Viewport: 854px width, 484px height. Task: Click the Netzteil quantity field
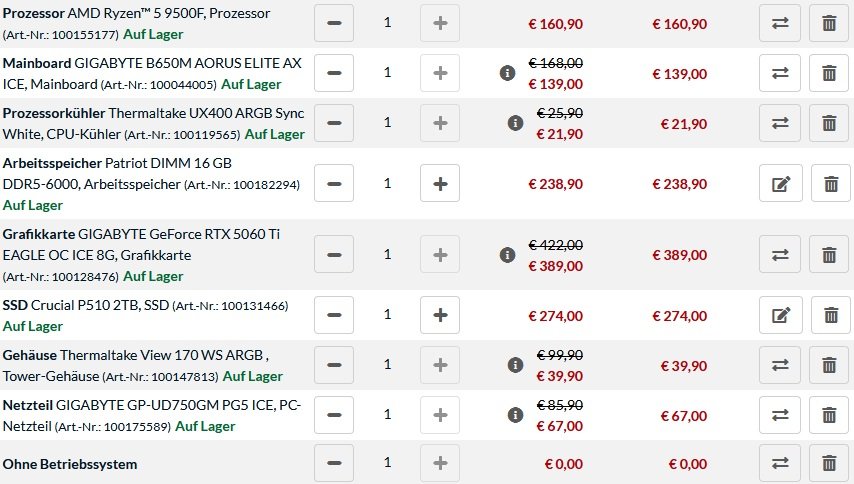point(387,415)
